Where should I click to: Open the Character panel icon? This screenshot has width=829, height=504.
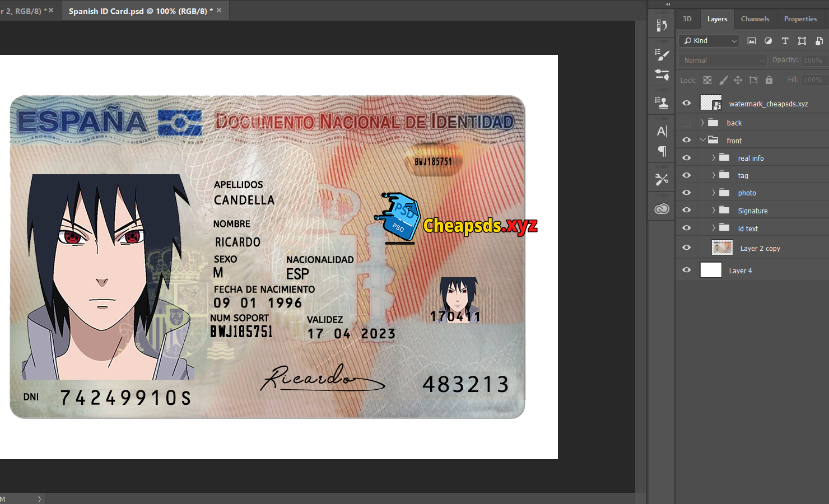click(662, 131)
